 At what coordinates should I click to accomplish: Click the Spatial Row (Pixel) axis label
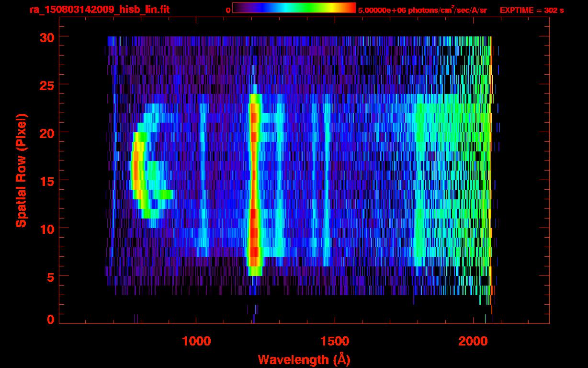click(x=21, y=171)
